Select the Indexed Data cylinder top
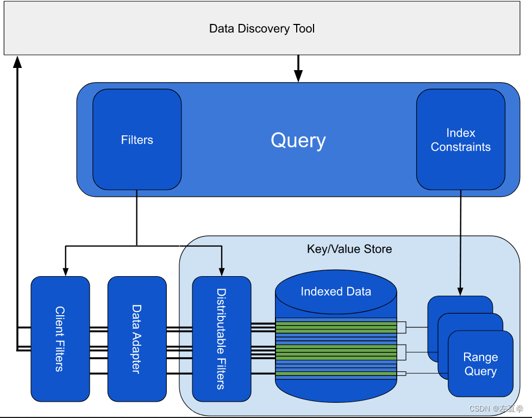The image size is (532, 418). 336,292
